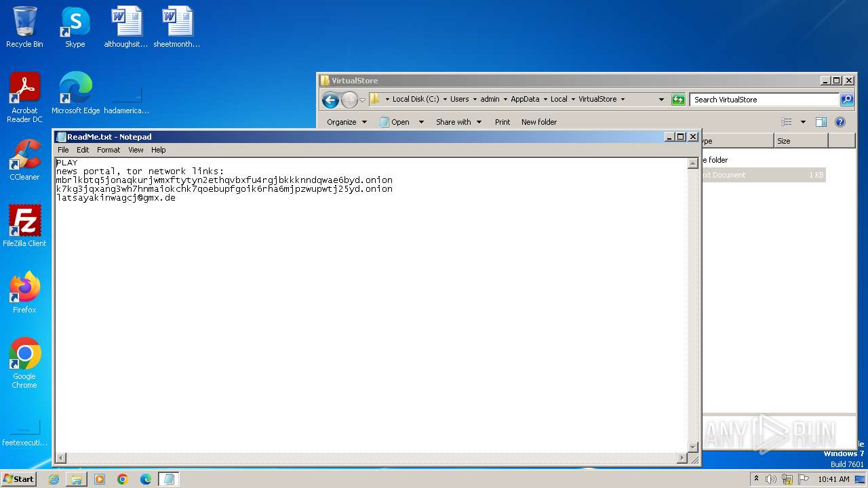Expand the change view options arrow
This screenshot has height=488, width=868.
pyautogui.click(x=803, y=122)
